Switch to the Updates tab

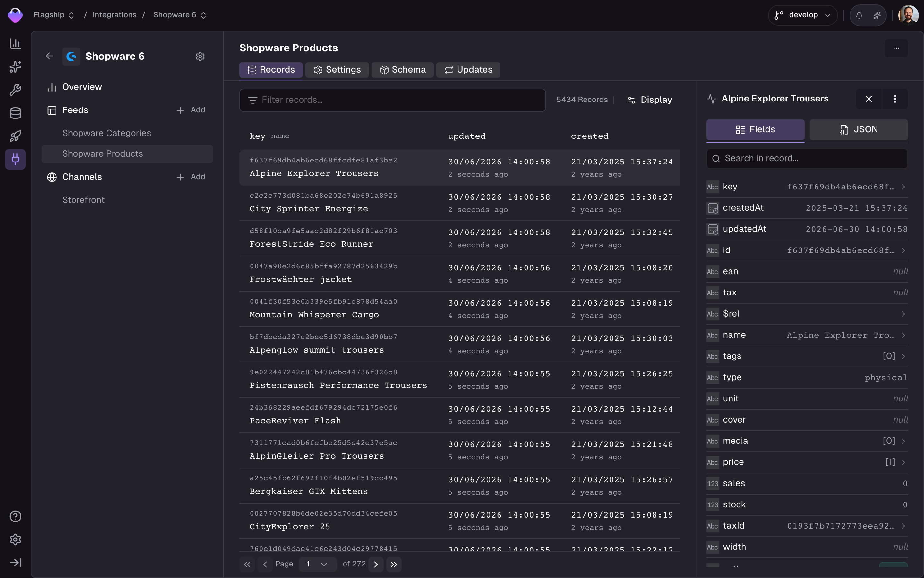pos(468,70)
